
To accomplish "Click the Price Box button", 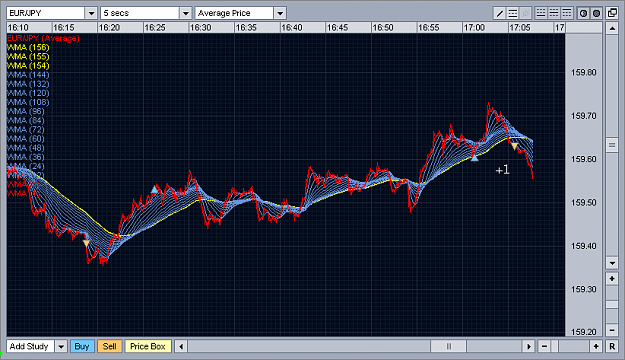I will pos(148,346).
